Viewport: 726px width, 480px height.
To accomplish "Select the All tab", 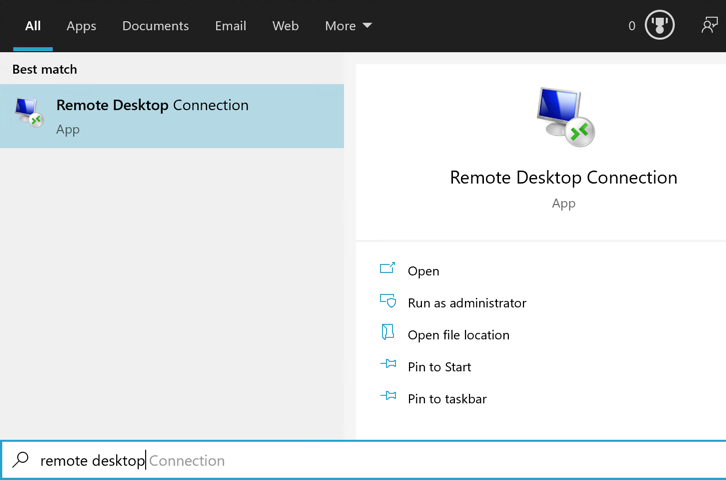I will pyautogui.click(x=33, y=26).
